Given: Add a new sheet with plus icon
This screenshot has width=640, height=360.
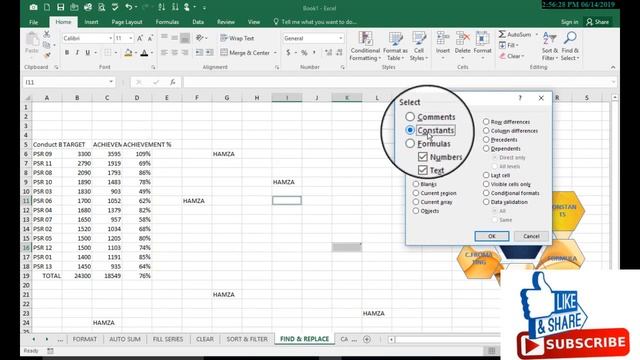Looking at the screenshot, I should (x=367, y=339).
